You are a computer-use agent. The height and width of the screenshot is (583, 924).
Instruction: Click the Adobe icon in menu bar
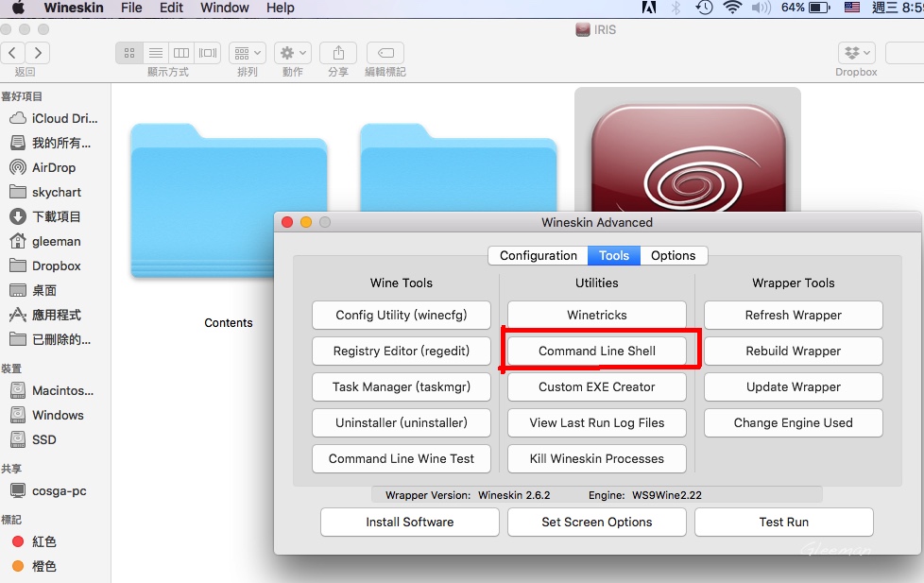point(649,8)
